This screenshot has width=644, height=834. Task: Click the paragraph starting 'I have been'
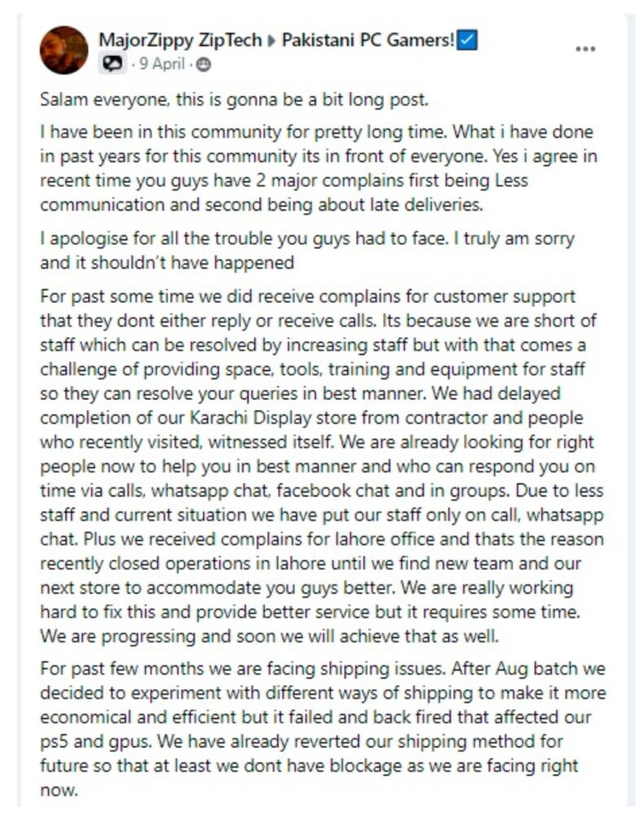tap(318, 168)
